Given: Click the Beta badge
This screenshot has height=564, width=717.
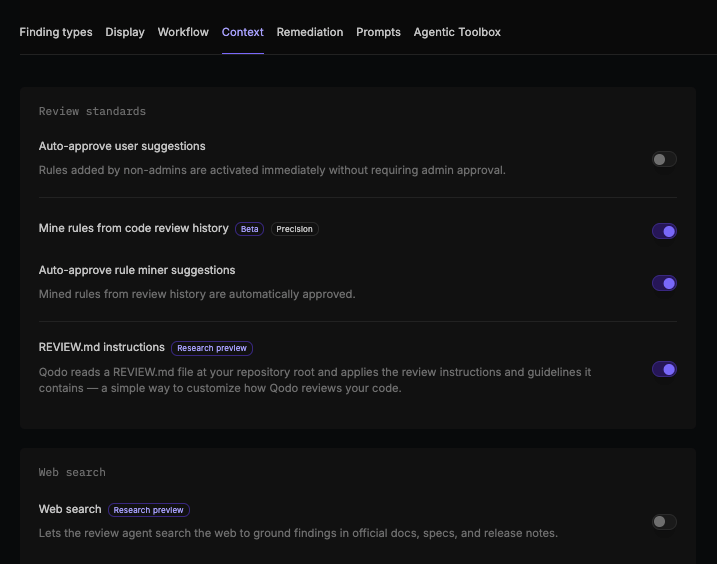Looking at the screenshot, I should pyautogui.click(x=249, y=229).
